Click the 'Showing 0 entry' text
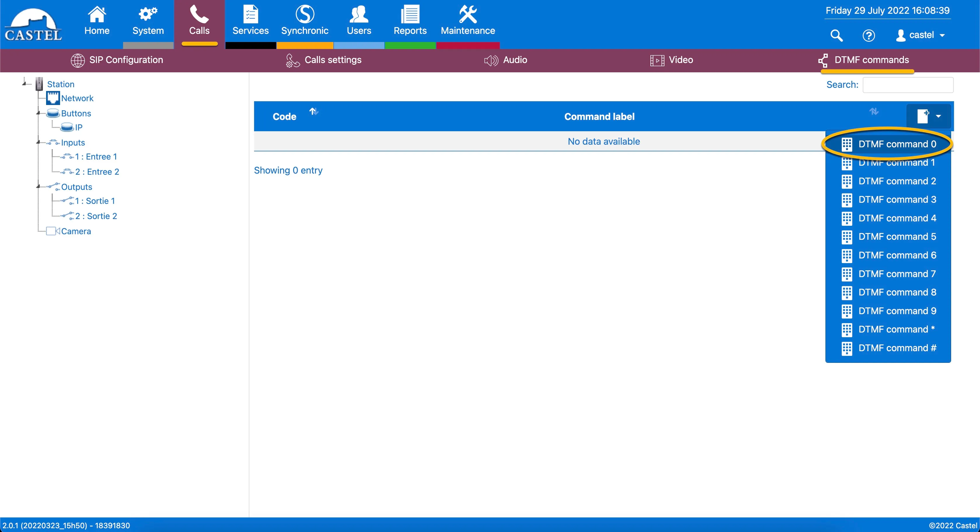This screenshot has width=980, height=532. [x=288, y=171]
